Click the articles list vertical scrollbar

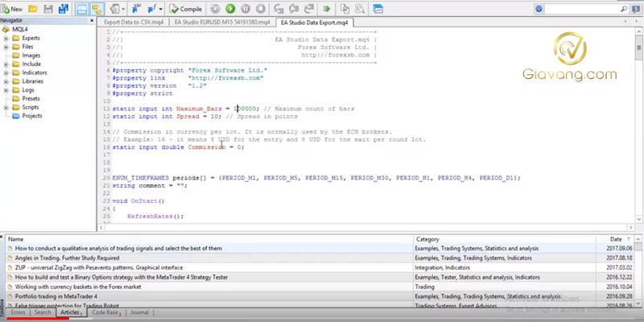click(x=638, y=273)
